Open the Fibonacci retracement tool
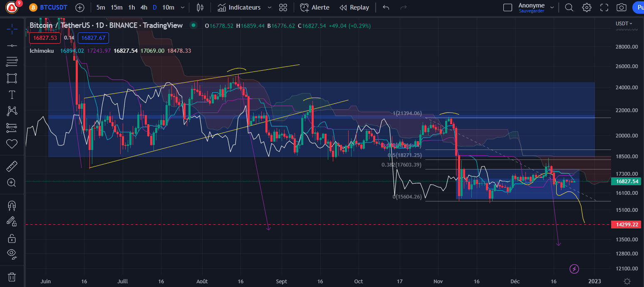The height and width of the screenshot is (287, 644). pyautogui.click(x=12, y=61)
